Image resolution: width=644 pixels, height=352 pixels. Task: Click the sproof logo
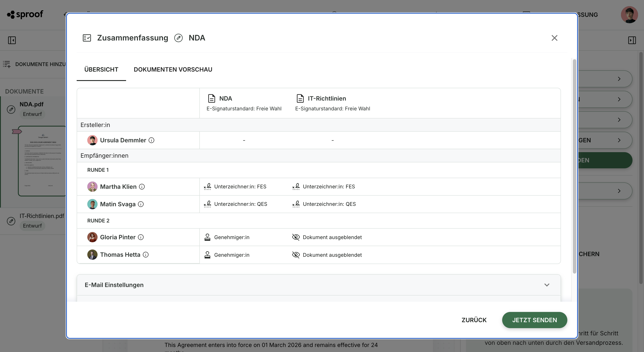click(x=25, y=14)
